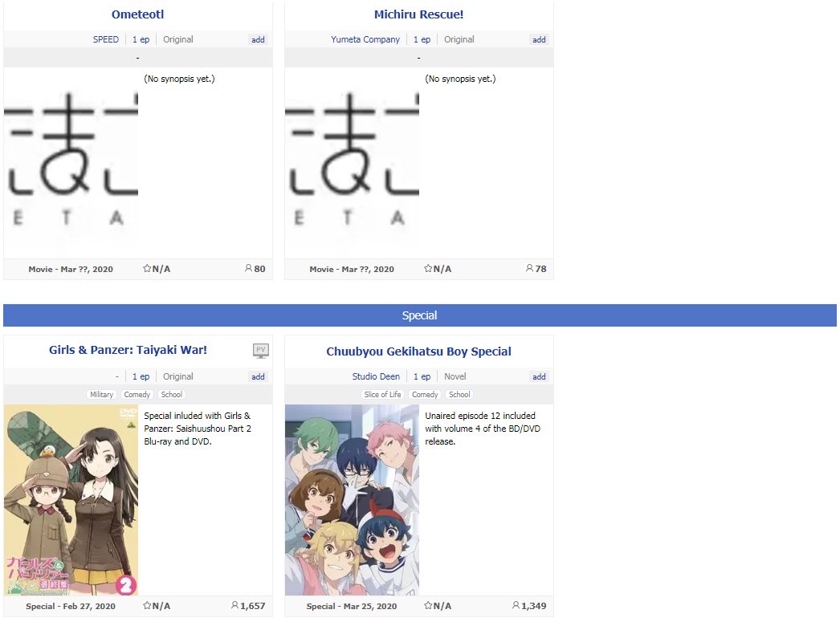Click the SPEED studio link
Viewport: 840px width, 638px height.
(105, 39)
